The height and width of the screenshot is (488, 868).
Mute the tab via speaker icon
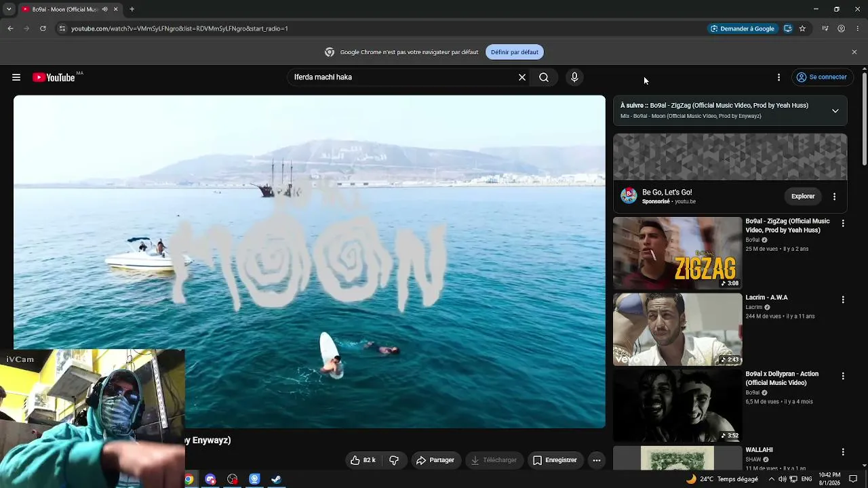pyautogui.click(x=104, y=9)
